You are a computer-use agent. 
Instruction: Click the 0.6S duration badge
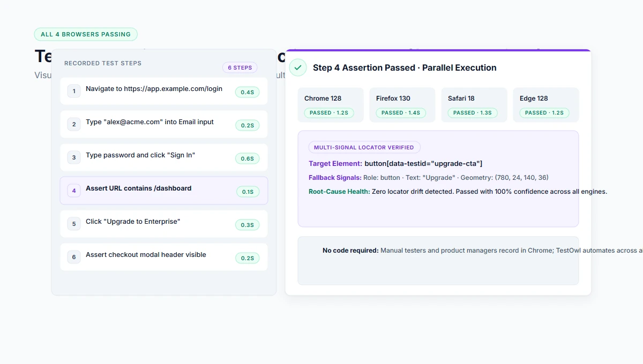coord(247,158)
